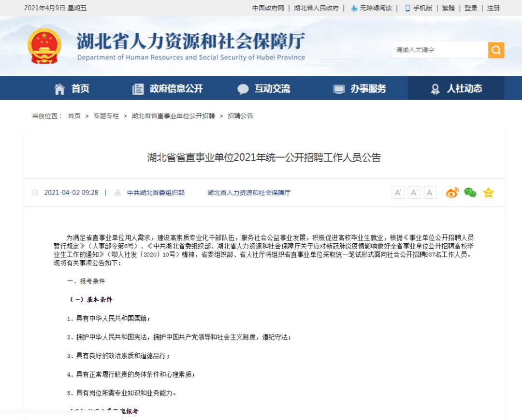Click the 注册 register link
The width and height of the screenshot is (522, 420).
(493, 8)
